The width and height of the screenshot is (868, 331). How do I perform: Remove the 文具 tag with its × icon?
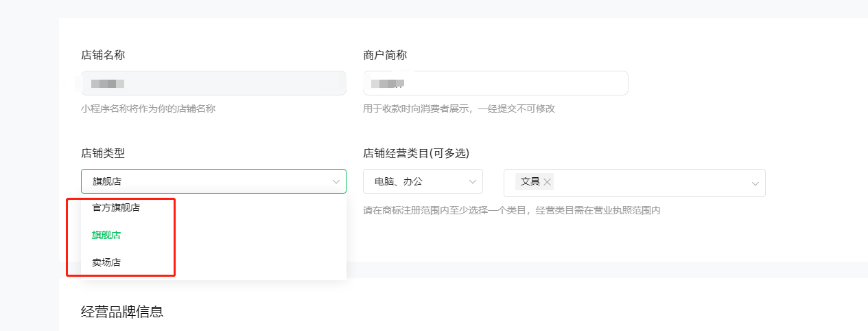click(x=547, y=182)
